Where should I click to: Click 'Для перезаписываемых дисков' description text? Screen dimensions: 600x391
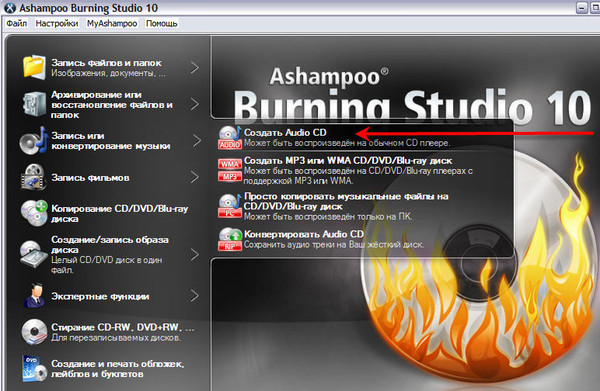[x=116, y=338]
